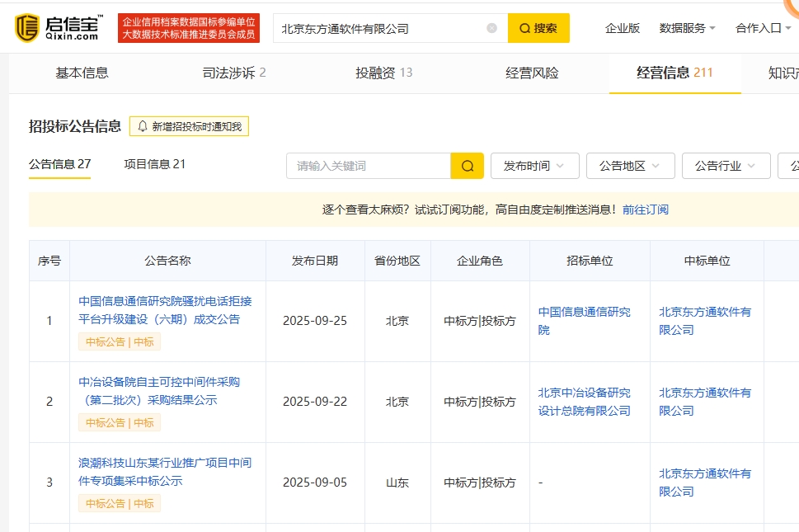
Task: Open the 发布时间 filter dropdown
Action: (534, 166)
